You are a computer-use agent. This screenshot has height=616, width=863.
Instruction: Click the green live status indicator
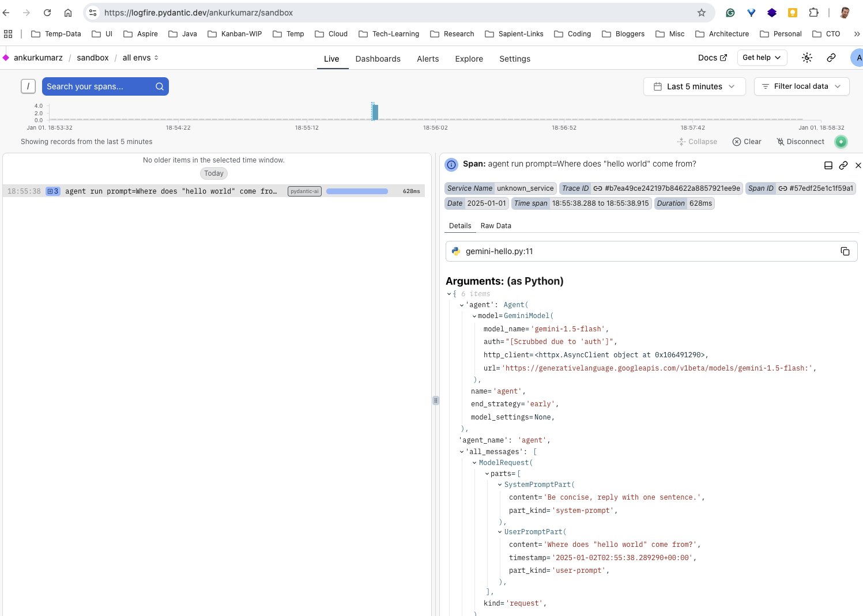[x=841, y=142]
